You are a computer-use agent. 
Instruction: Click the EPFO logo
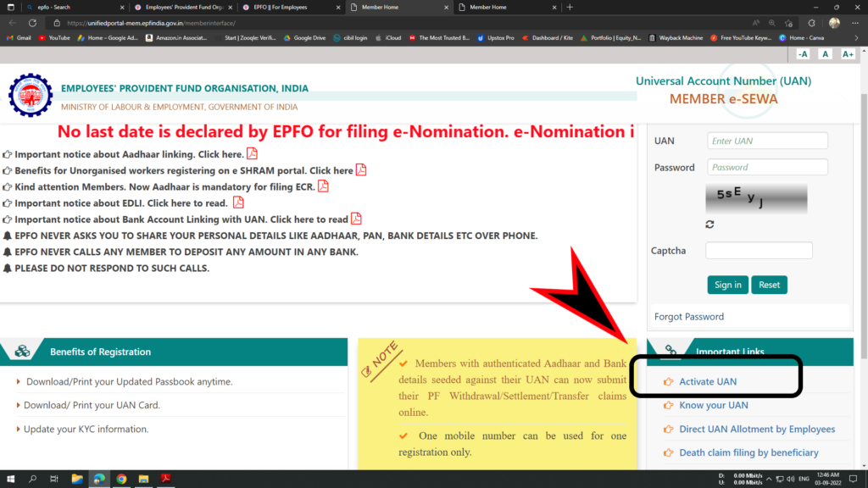click(31, 95)
